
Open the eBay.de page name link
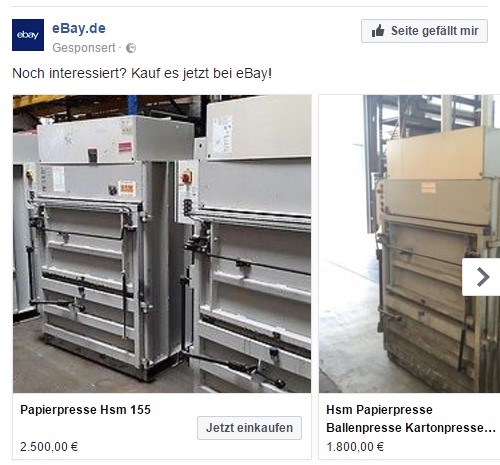pyautogui.click(x=79, y=28)
